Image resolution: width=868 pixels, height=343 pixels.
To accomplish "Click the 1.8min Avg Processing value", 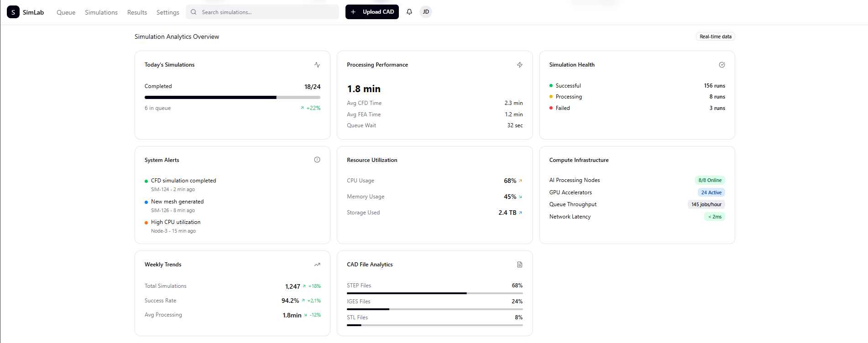I will click(x=292, y=315).
